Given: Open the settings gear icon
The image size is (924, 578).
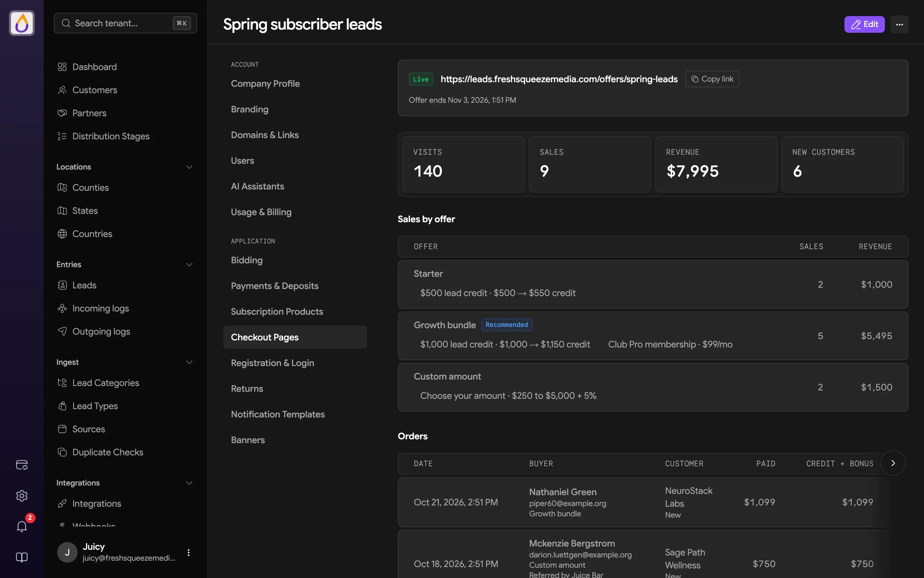Looking at the screenshot, I should click(x=22, y=496).
